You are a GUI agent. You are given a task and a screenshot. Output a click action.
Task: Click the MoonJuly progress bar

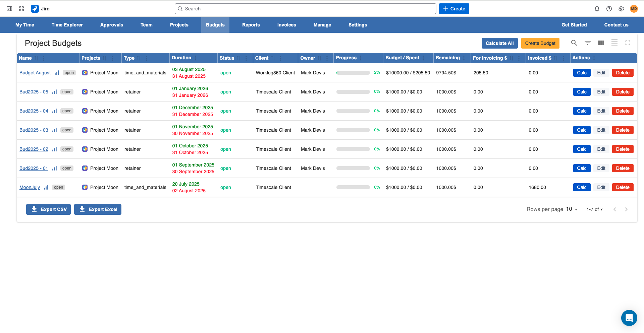(353, 187)
